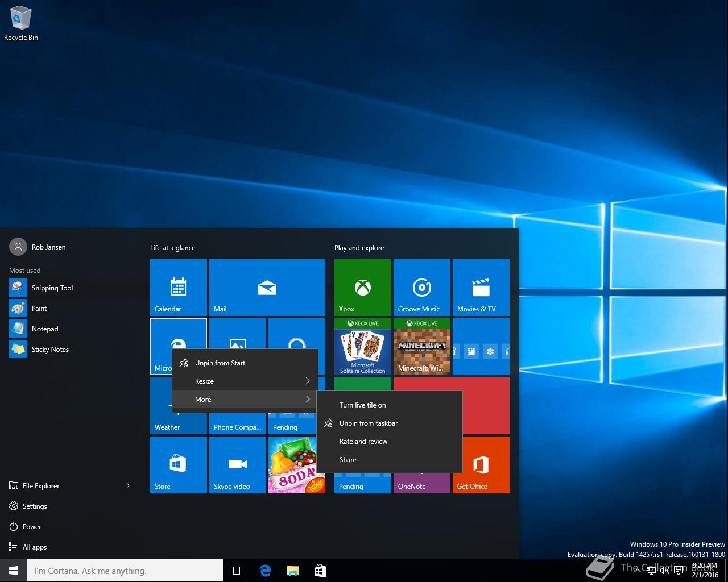Open the Groove Music tile
728x582 pixels.
point(422,288)
